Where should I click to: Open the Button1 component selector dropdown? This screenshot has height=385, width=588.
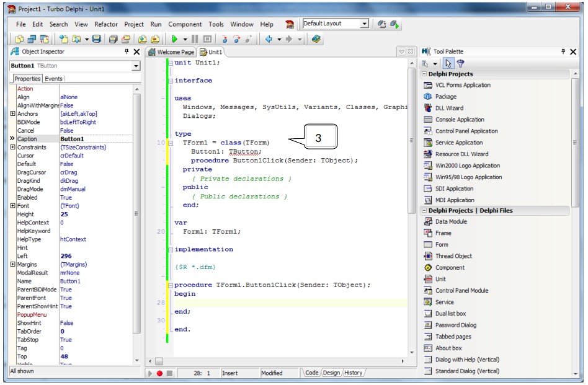click(135, 66)
